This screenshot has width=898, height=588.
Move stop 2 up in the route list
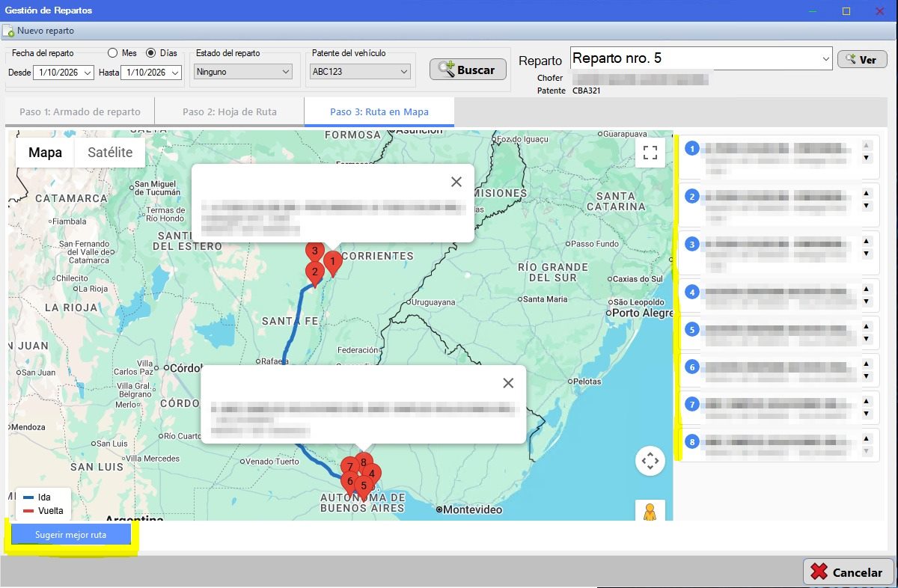point(867,193)
